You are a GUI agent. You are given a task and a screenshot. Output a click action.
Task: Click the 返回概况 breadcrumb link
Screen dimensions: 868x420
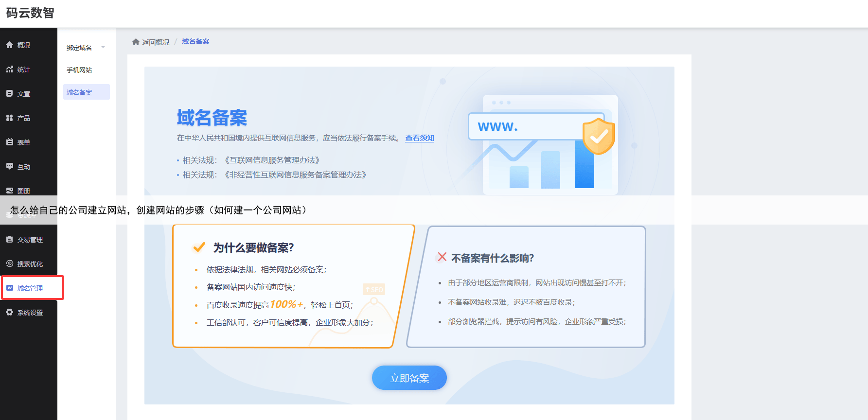point(155,42)
